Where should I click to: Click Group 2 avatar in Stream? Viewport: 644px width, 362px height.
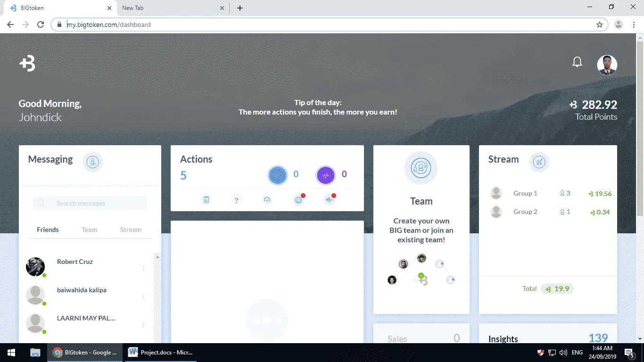coord(496,212)
